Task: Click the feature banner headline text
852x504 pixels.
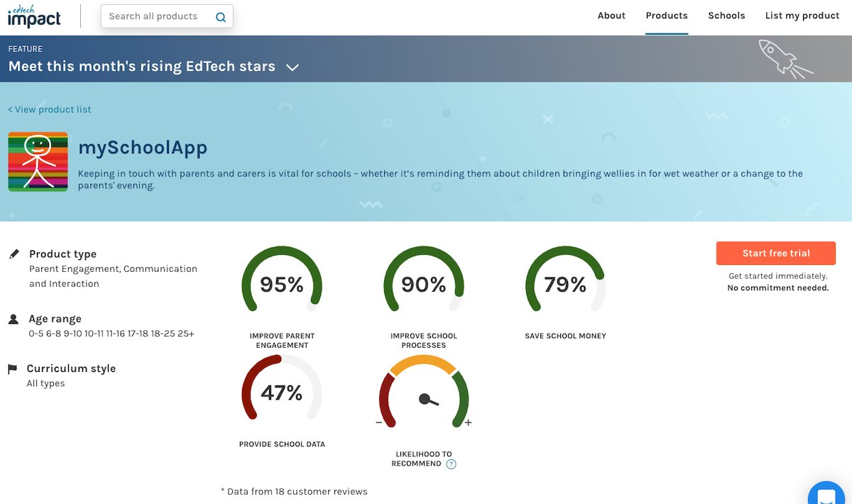Action: tap(142, 67)
